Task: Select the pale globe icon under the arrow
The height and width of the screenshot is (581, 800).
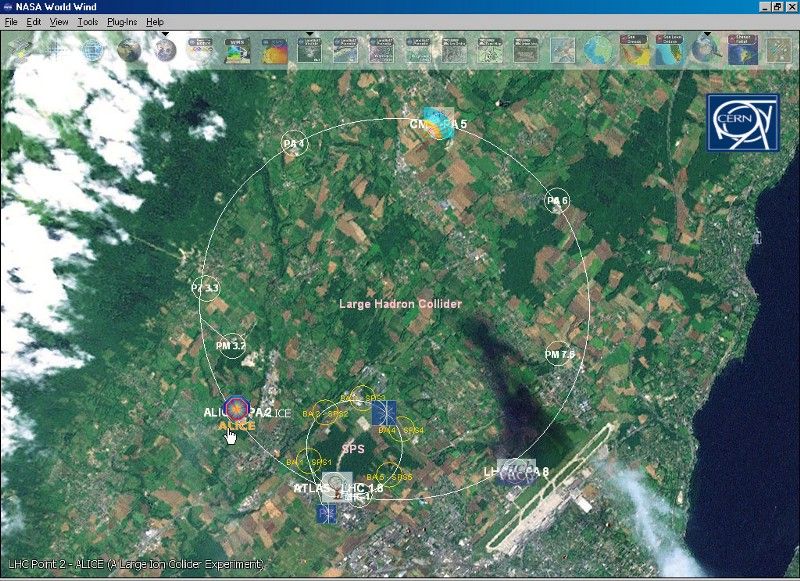Action: click(165, 51)
